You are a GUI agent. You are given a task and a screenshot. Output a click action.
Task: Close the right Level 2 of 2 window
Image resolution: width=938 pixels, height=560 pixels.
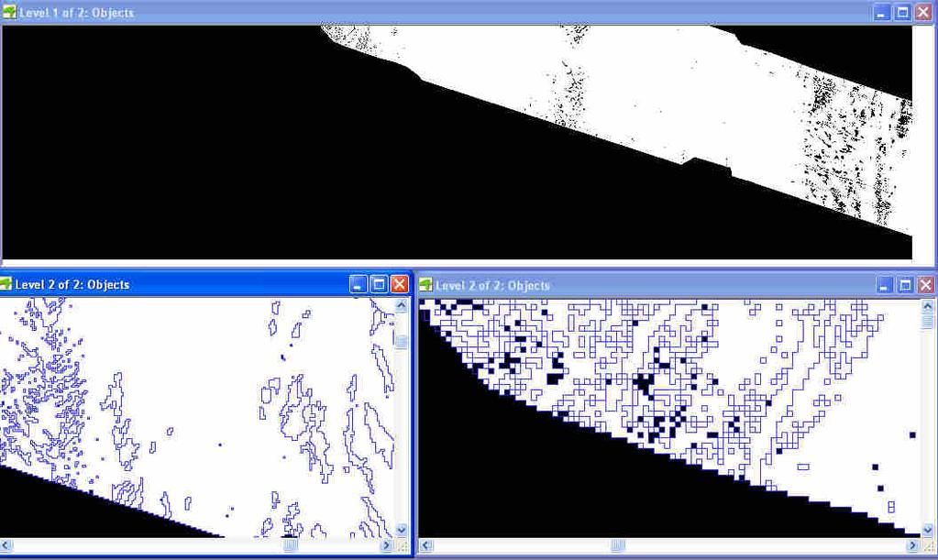click(926, 285)
